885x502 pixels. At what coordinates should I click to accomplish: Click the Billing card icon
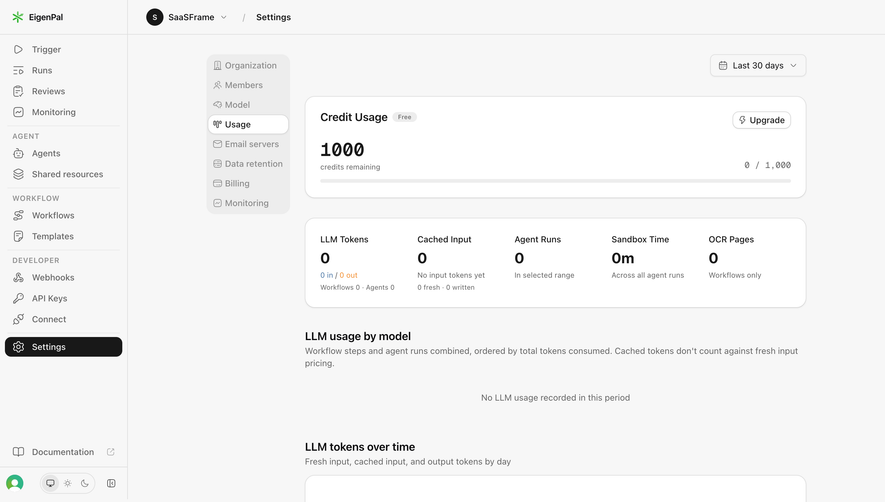[x=217, y=184]
